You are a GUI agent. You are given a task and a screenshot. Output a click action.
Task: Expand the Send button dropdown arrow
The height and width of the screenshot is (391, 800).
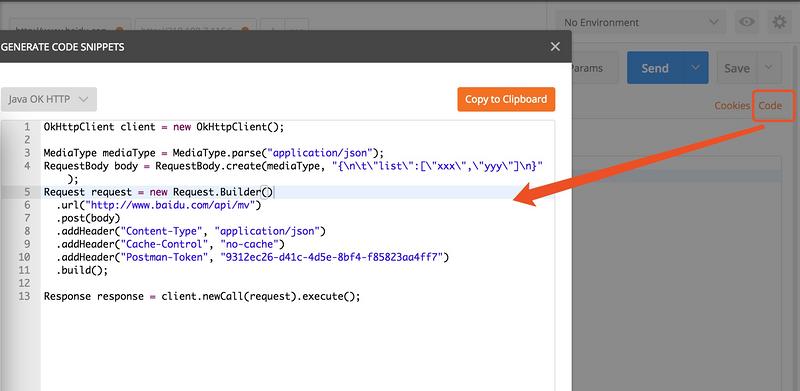point(695,68)
